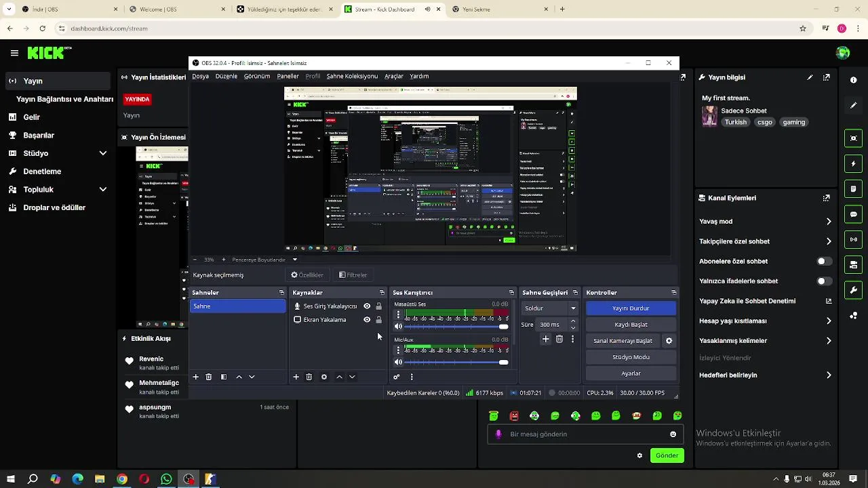The height and width of the screenshot is (488, 868).
Task: Toggle lock on Ekran Yakalama source
Action: (378, 320)
